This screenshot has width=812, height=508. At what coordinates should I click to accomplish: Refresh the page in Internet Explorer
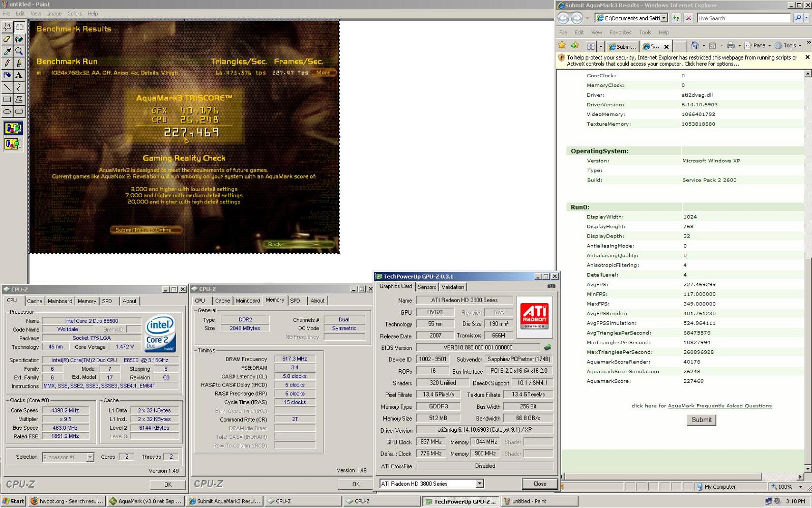(x=676, y=18)
